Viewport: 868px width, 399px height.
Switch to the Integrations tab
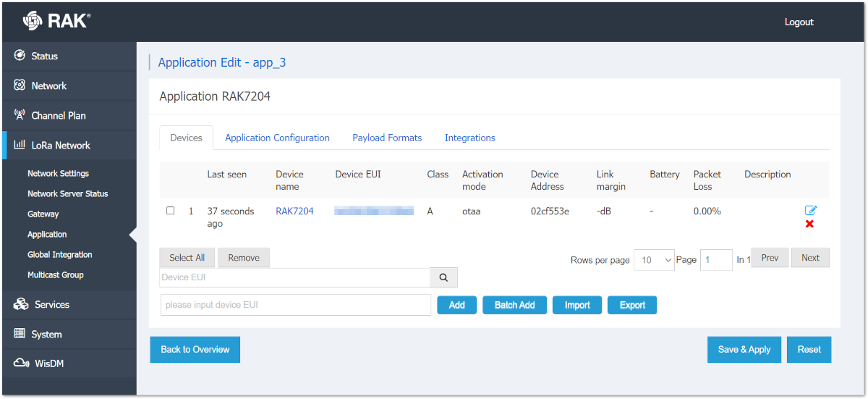pos(470,138)
